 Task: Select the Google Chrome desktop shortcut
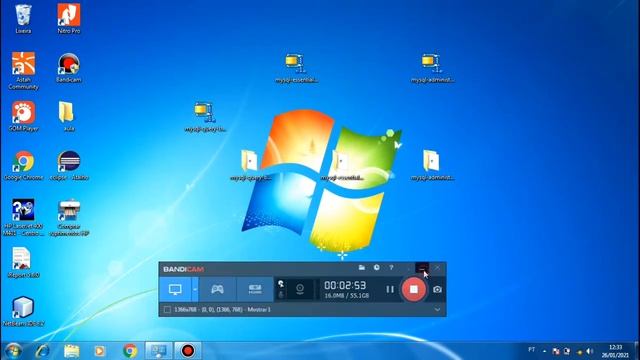[23, 165]
